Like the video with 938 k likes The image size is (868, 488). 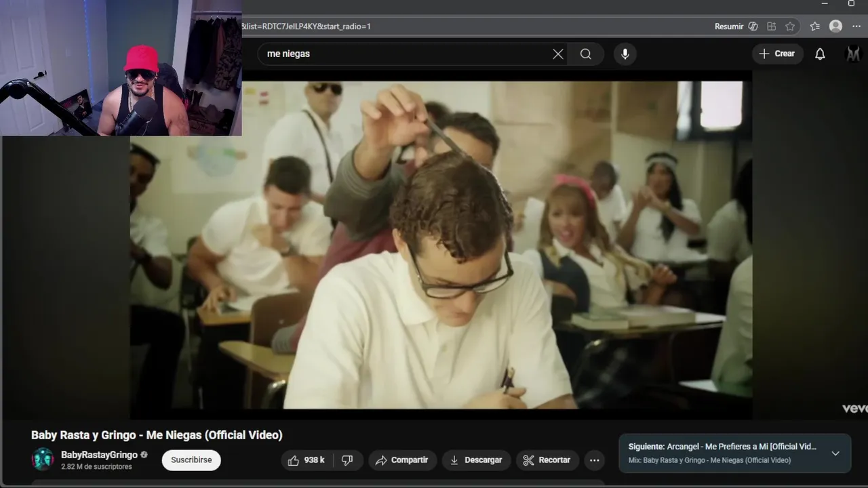[x=307, y=460]
